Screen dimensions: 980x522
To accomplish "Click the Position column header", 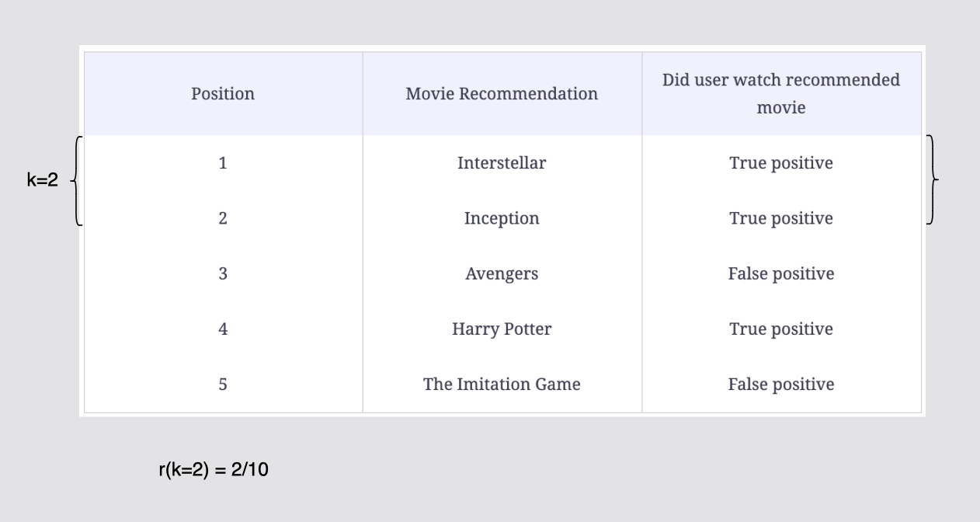I will (223, 94).
